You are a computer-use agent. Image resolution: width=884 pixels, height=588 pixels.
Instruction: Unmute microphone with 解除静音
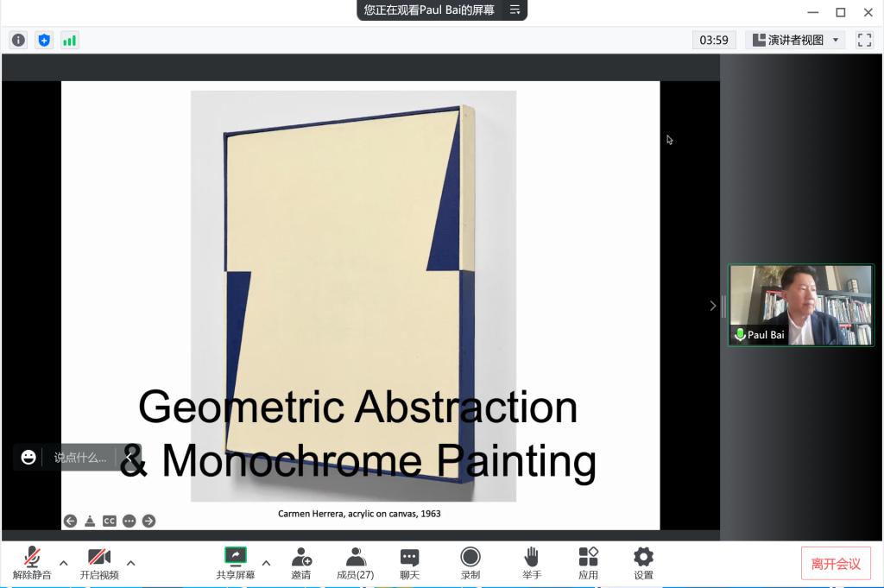32,563
